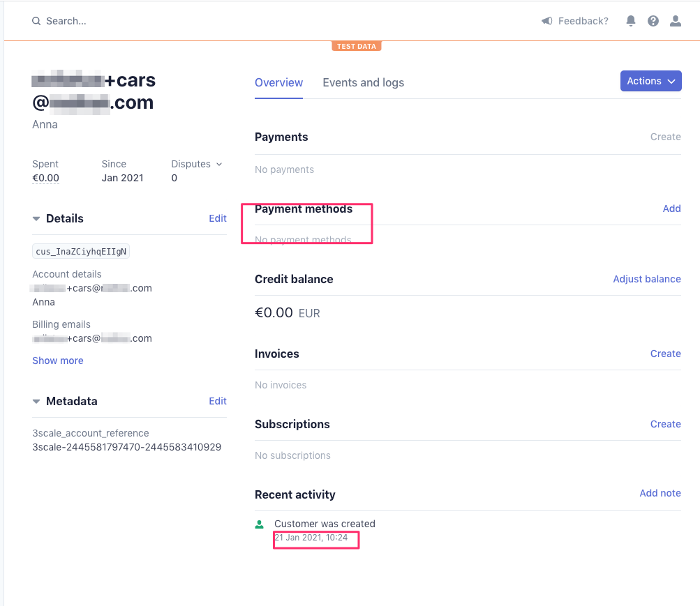Open notifications bell icon
The height and width of the screenshot is (606, 700).
pyautogui.click(x=631, y=21)
